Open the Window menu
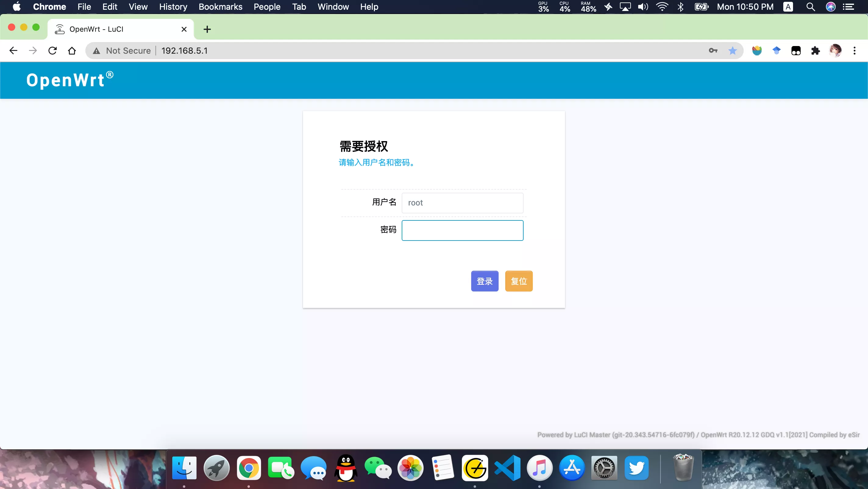Viewport: 868px width, 489px height. pyautogui.click(x=333, y=7)
